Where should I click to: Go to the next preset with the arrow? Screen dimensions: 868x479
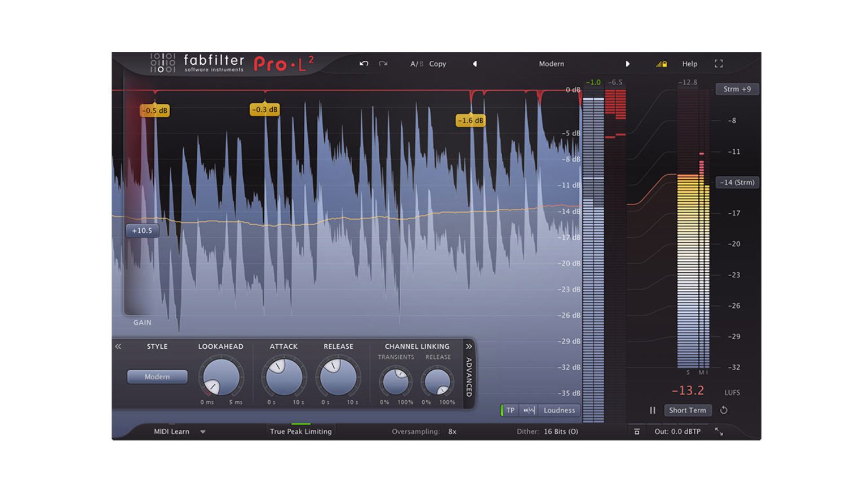tap(628, 64)
